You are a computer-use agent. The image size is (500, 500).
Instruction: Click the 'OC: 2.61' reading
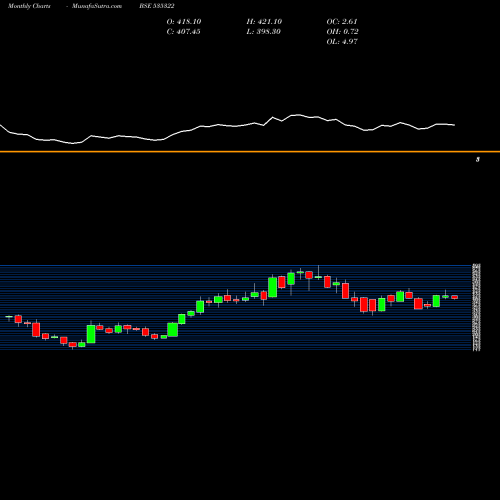342,22
